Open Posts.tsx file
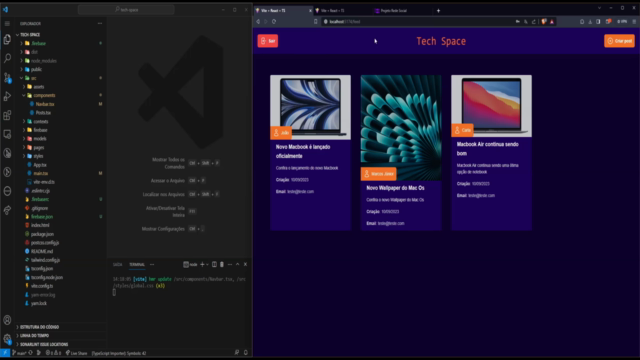 click(x=43, y=113)
